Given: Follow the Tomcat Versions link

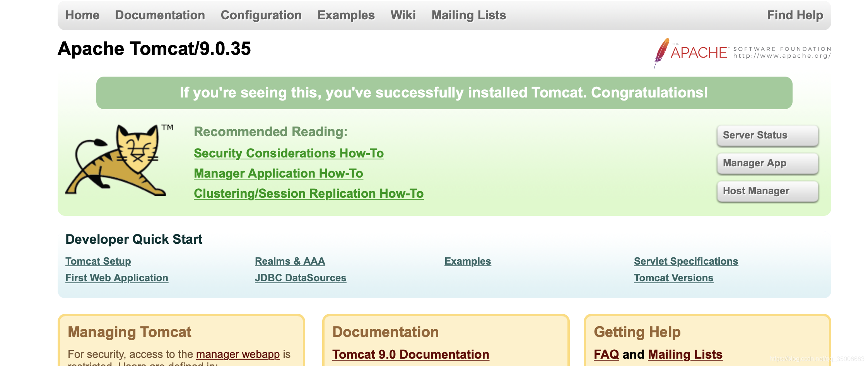Looking at the screenshot, I should click(674, 278).
